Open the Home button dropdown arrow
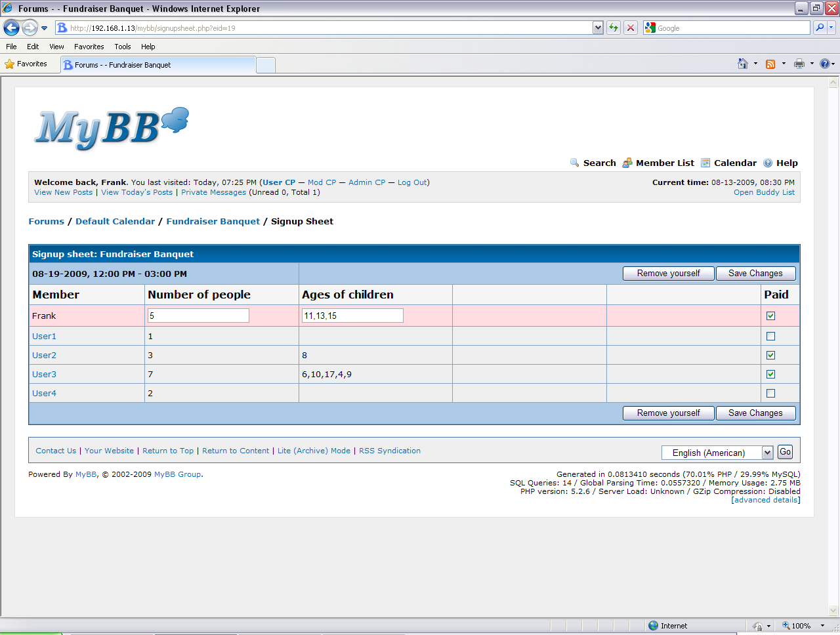 click(x=755, y=64)
